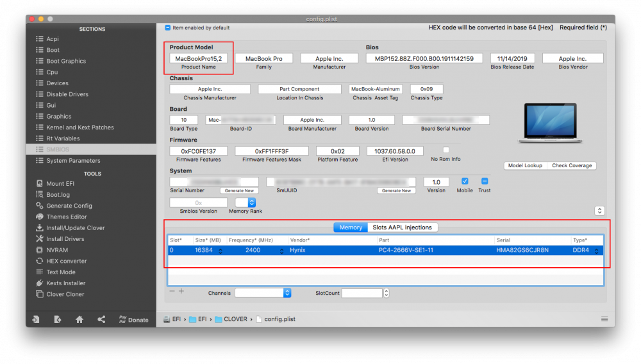Open the Kexts Installer tool
The width and height of the screenshot is (641, 364).
point(65,283)
